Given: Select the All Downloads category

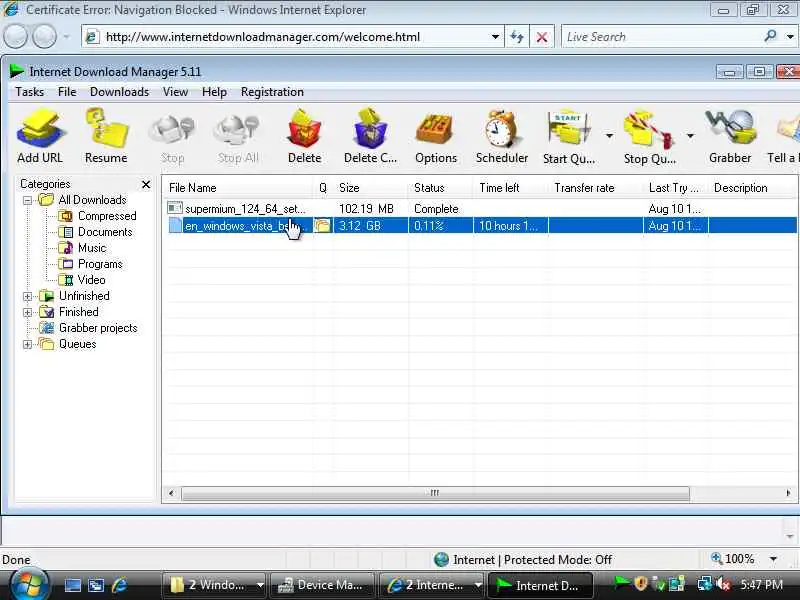Looking at the screenshot, I should tap(92, 200).
